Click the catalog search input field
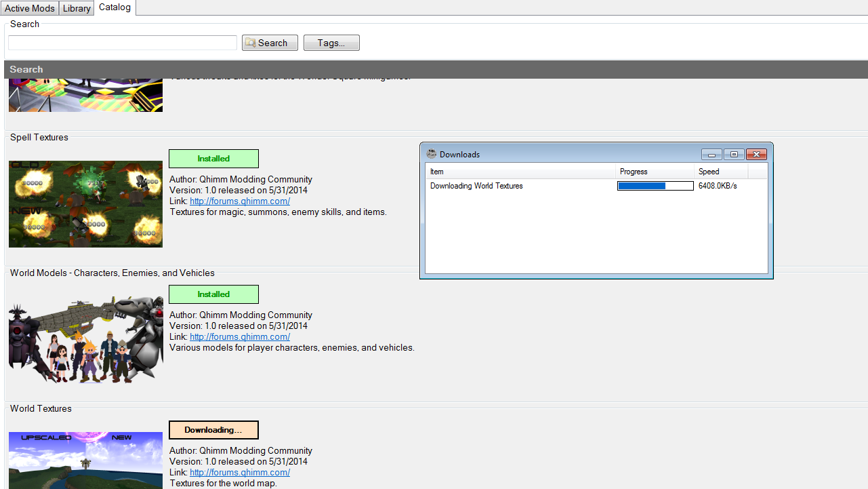This screenshot has height=489, width=868. click(123, 43)
